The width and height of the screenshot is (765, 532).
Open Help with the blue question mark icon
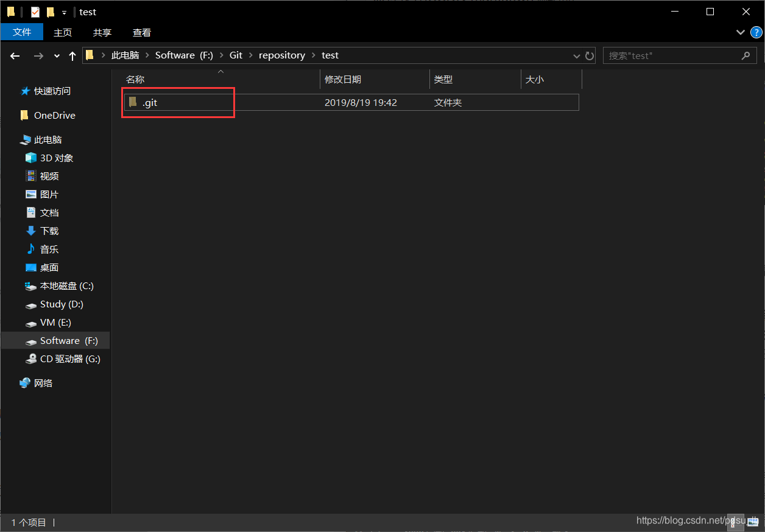tap(756, 32)
